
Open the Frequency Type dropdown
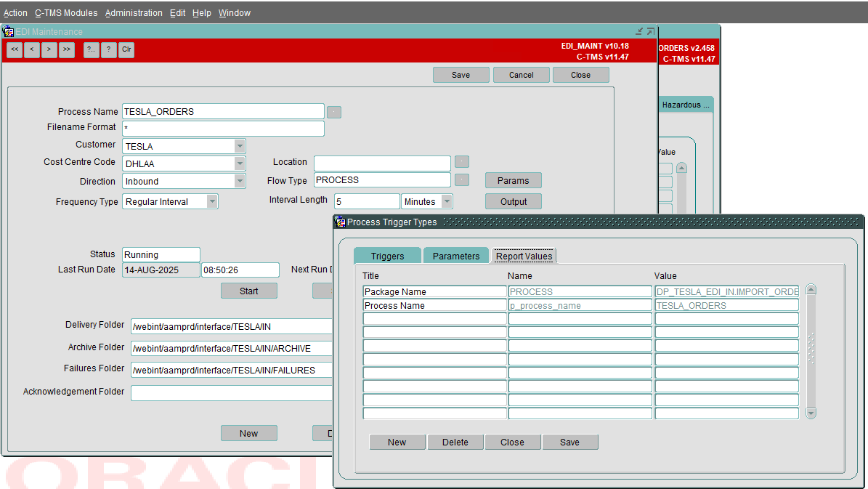coord(212,201)
